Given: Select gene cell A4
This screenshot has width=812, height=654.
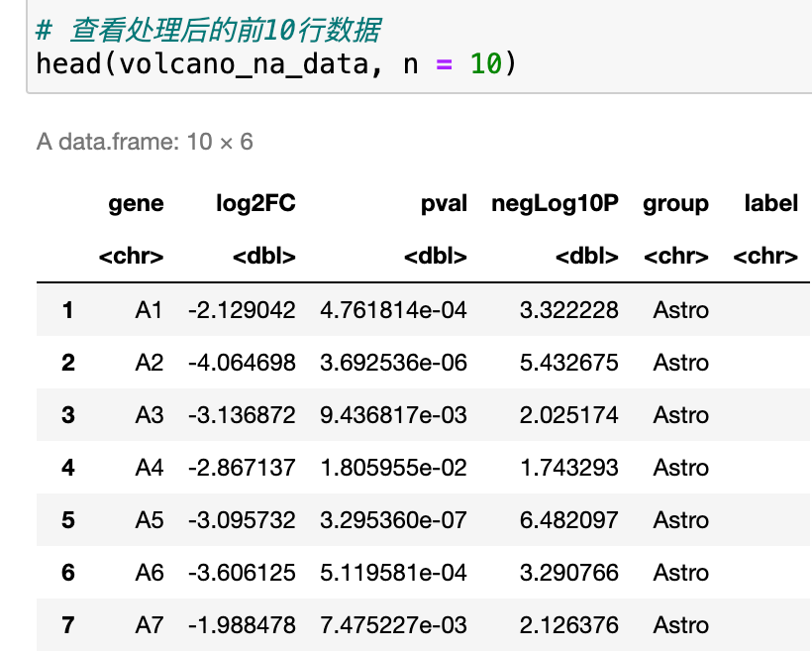Looking at the screenshot, I should (150, 468).
